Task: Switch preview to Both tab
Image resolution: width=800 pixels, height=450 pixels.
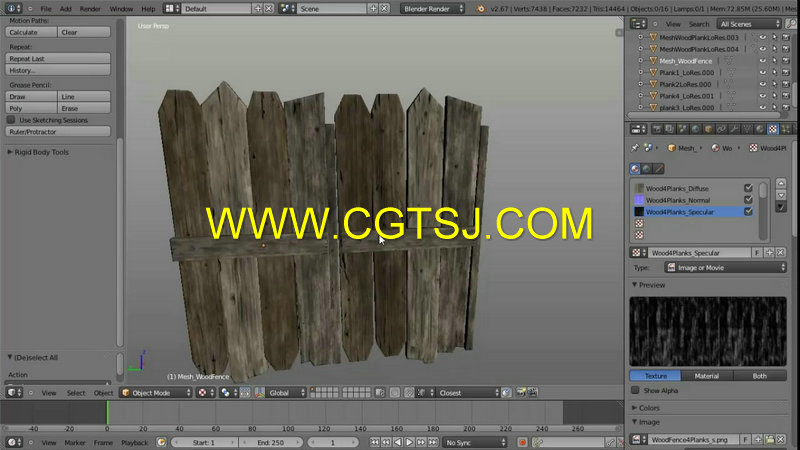Action: pyautogui.click(x=760, y=376)
